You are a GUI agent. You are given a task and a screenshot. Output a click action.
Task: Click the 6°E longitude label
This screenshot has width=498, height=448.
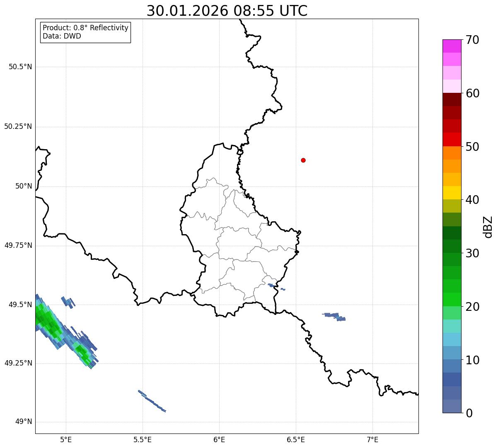[x=219, y=439]
